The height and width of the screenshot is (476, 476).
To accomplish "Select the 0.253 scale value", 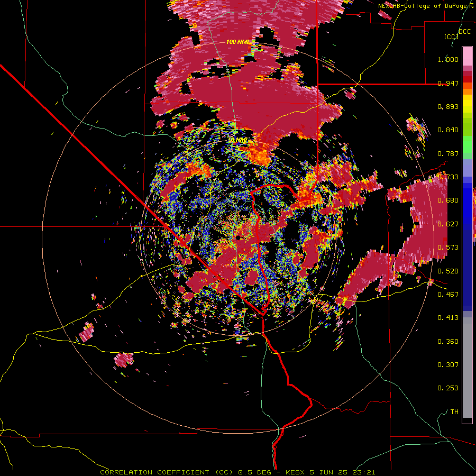I will click(448, 388).
